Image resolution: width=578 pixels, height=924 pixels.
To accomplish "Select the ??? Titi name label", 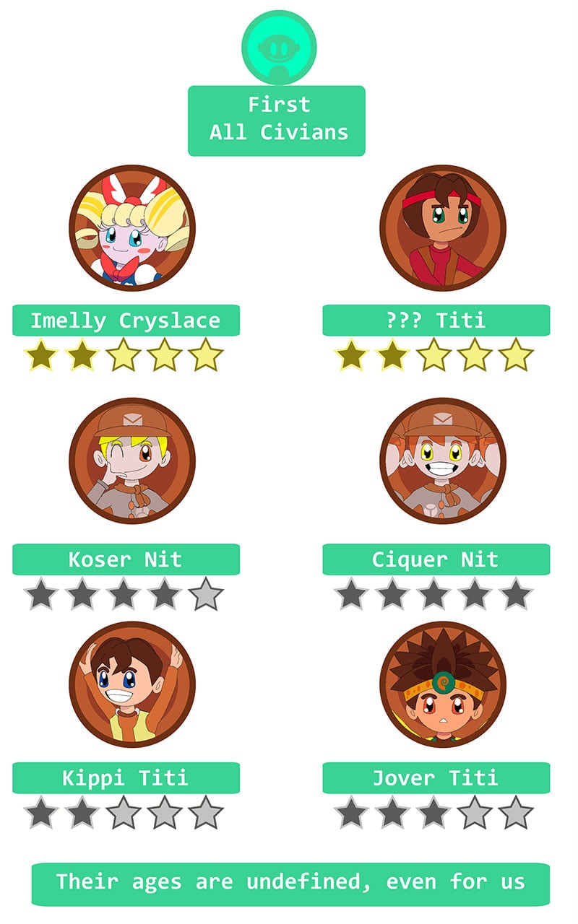I will 436,321.
